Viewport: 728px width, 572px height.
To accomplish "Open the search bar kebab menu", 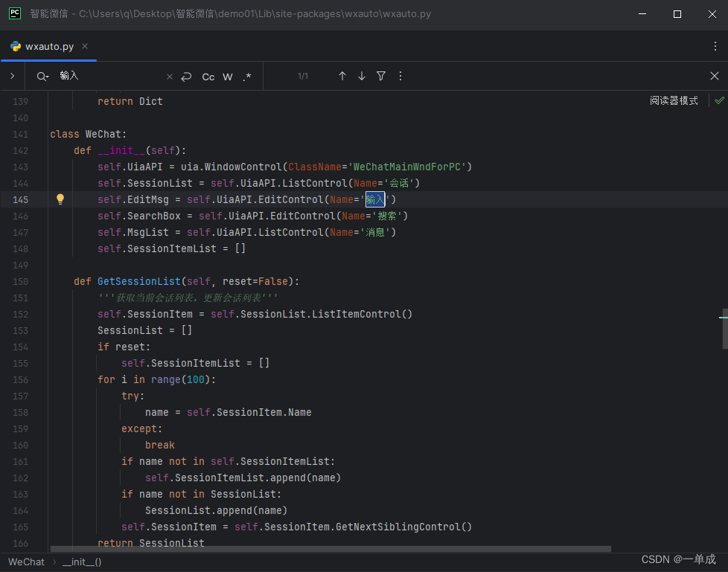I will click(400, 76).
